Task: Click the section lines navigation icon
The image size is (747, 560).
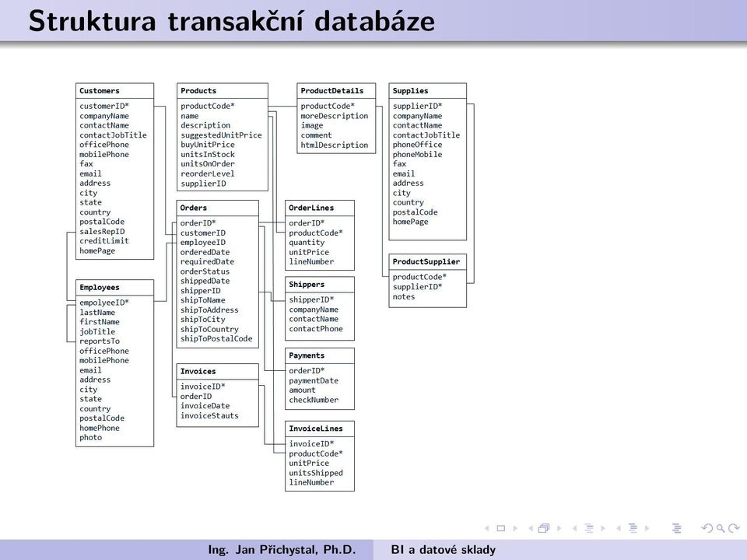Action: coord(633,528)
